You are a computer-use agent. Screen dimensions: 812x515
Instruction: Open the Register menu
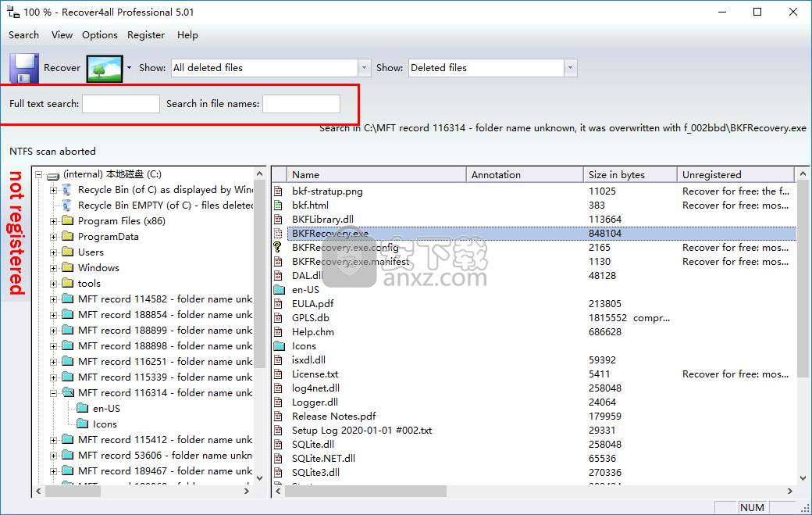[x=146, y=34]
